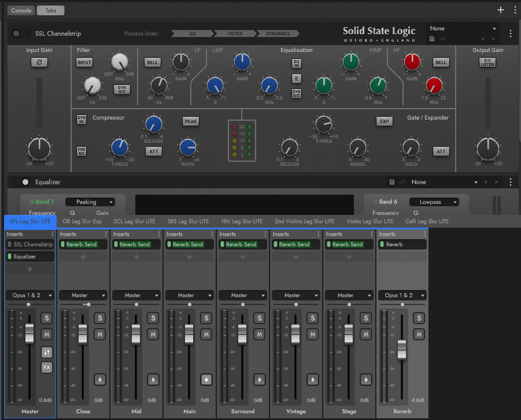Click the FX button on Master channel
The width and height of the screenshot is (521, 420).
pyautogui.click(x=46, y=367)
